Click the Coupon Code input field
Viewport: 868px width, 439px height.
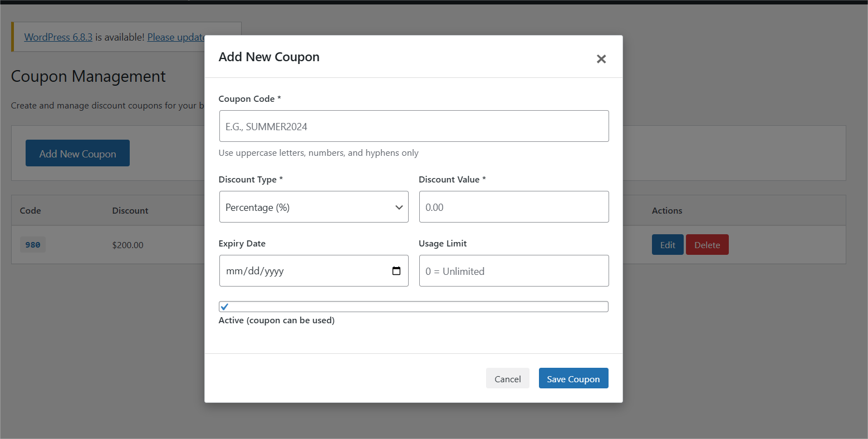(413, 126)
